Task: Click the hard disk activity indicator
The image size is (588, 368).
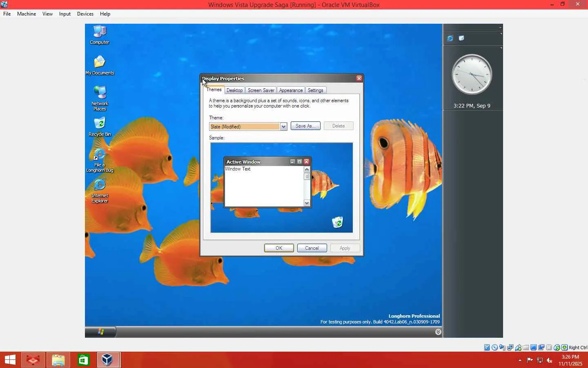Action: pos(487,348)
